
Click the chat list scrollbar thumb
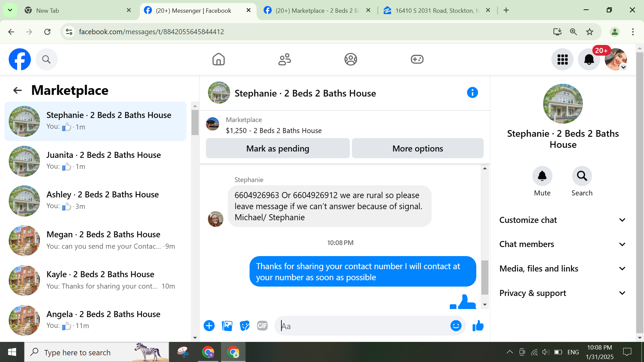tap(195, 122)
